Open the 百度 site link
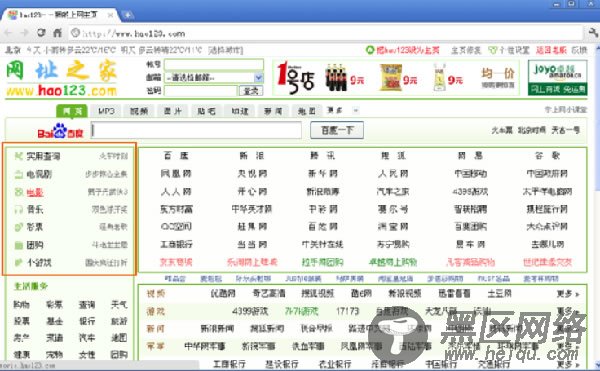The width and height of the screenshot is (600, 371). coord(176,156)
